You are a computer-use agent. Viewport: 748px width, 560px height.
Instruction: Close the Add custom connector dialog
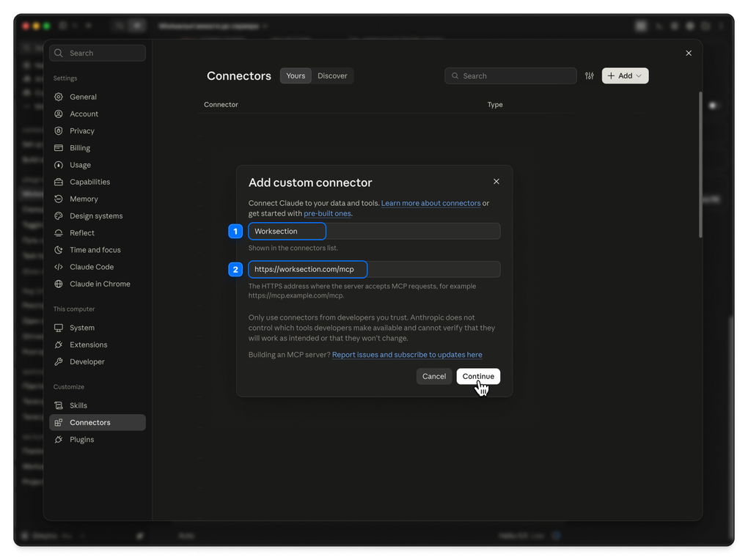pos(496,181)
